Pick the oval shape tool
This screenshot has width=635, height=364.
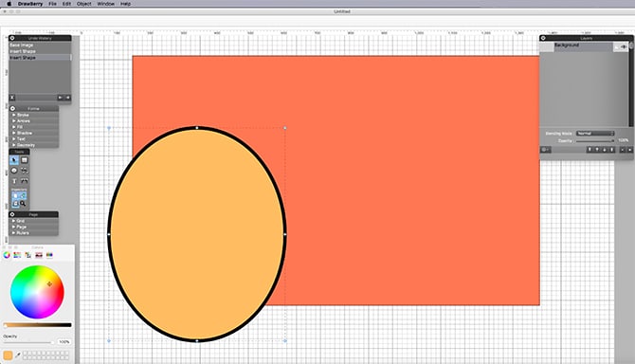(14, 171)
